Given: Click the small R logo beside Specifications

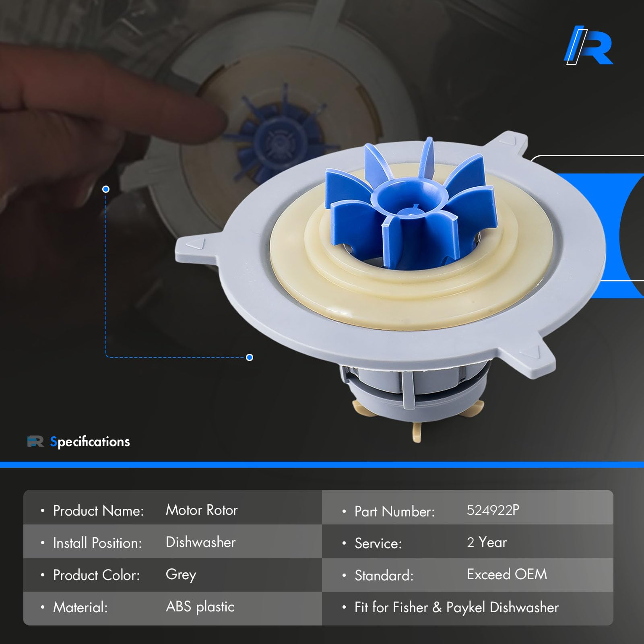Looking at the screenshot, I should (35, 442).
